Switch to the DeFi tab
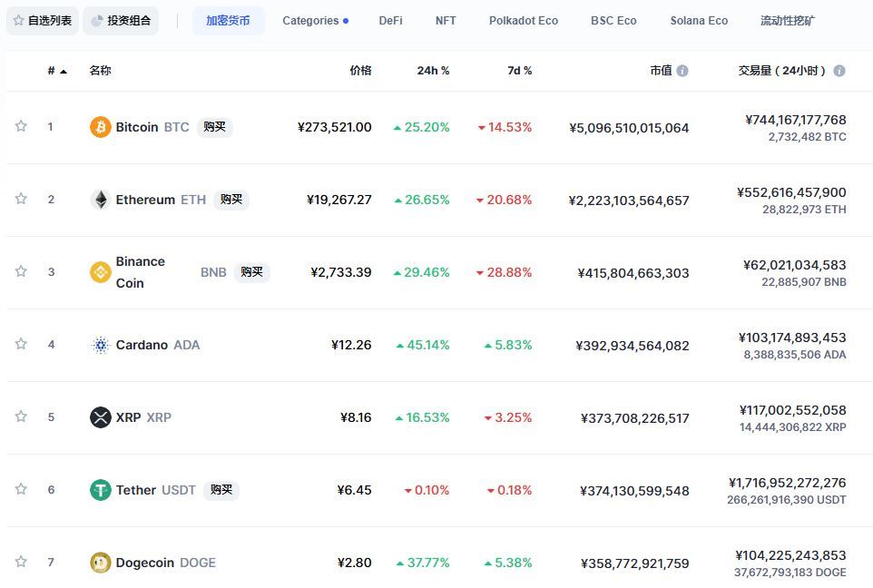The height and width of the screenshot is (588, 873). [x=390, y=21]
